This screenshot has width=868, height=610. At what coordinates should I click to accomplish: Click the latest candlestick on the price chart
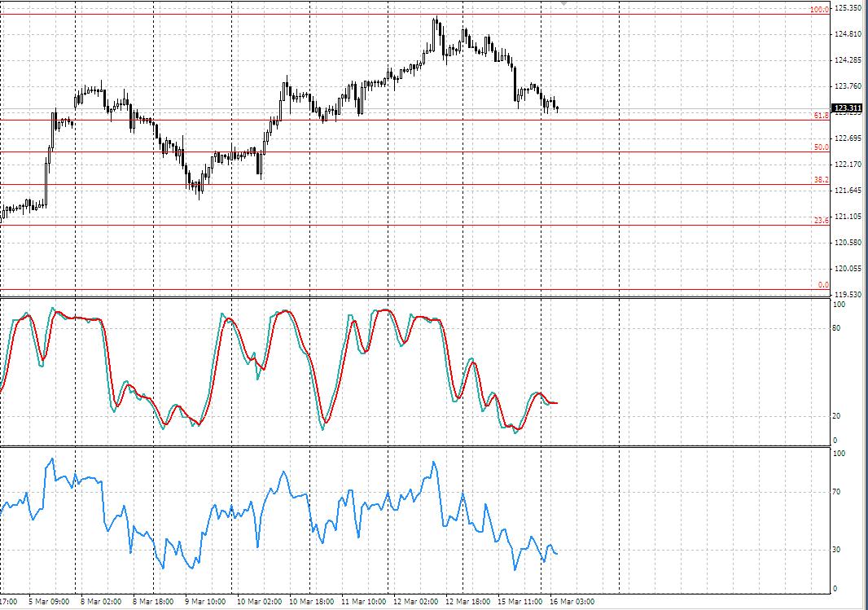click(x=557, y=108)
